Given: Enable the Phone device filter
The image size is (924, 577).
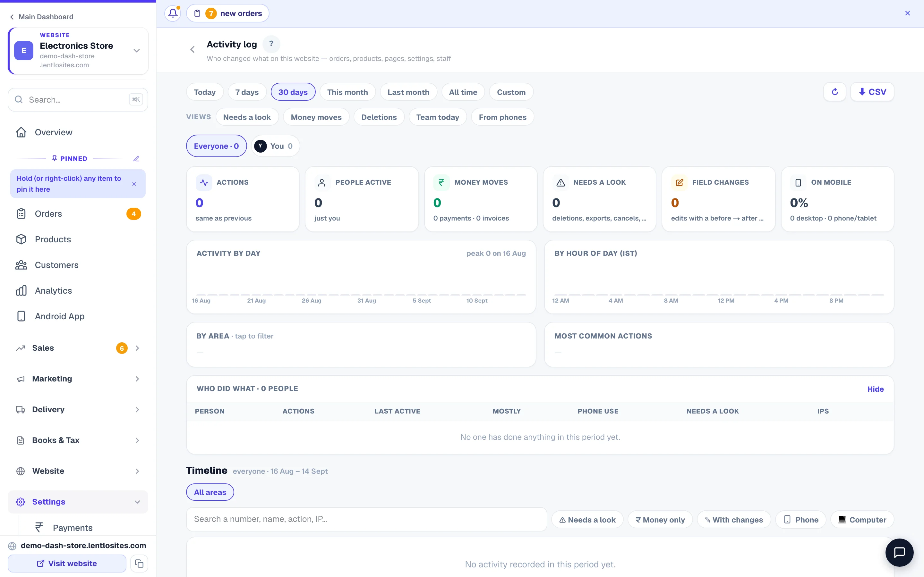Looking at the screenshot, I should (x=801, y=520).
